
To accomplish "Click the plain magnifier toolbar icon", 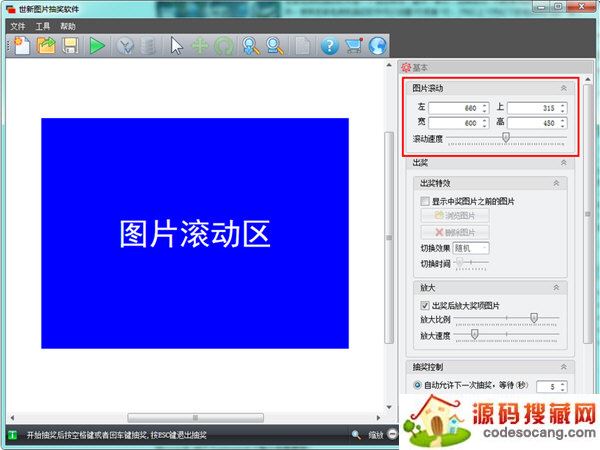I will tap(275, 46).
